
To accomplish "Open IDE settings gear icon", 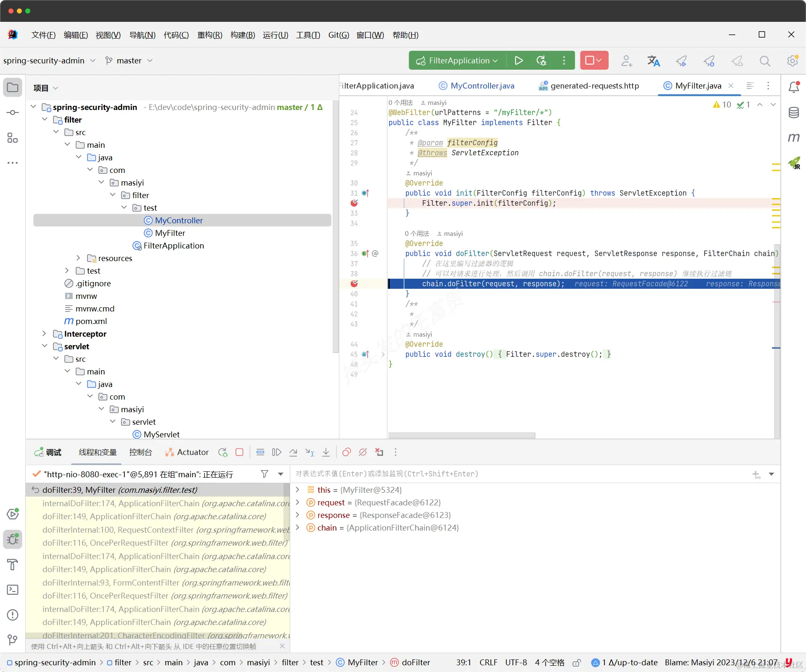I will tap(793, 61).
